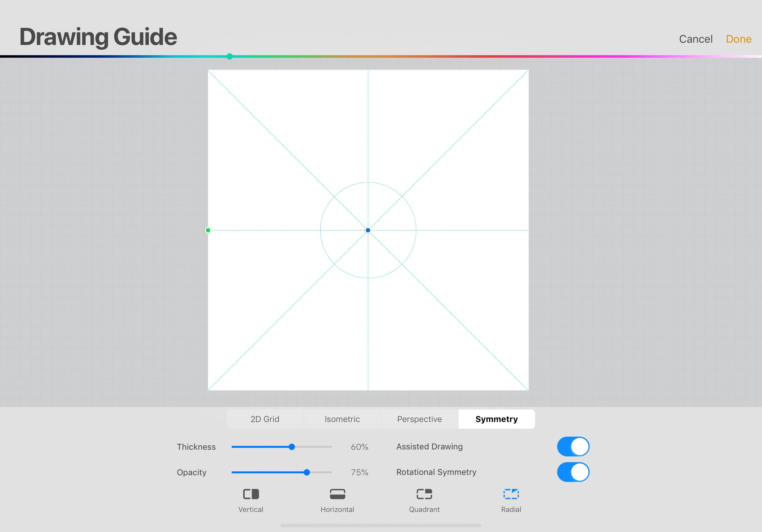Screen dimensions: 762x532
Task: Open the Perspective guide tab
Action: [420, 419]
